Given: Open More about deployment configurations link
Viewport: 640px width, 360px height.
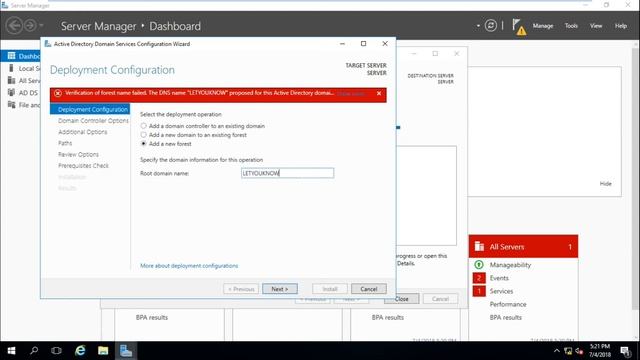Looking at the screenshot, I should (x=189, y=266).
